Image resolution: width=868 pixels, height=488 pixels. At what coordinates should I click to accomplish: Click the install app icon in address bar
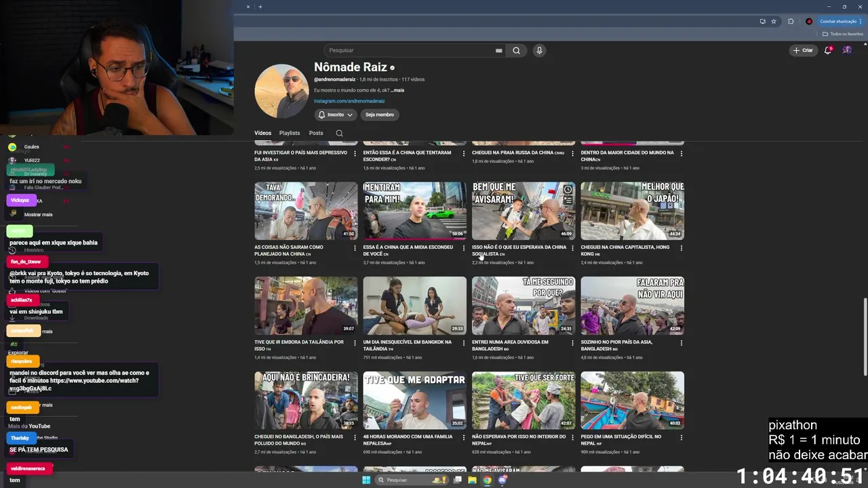click(763, 21)
